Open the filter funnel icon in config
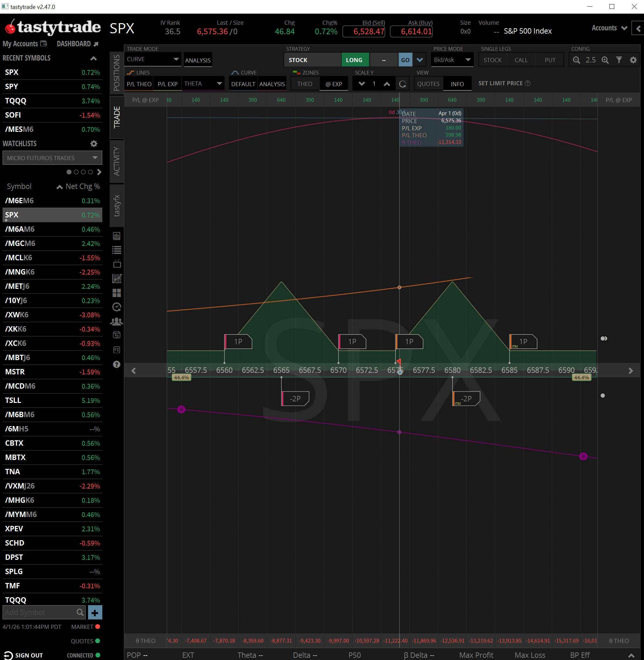Image resolution: width=644 pixels, height=660 pixels. pos(619,60)
